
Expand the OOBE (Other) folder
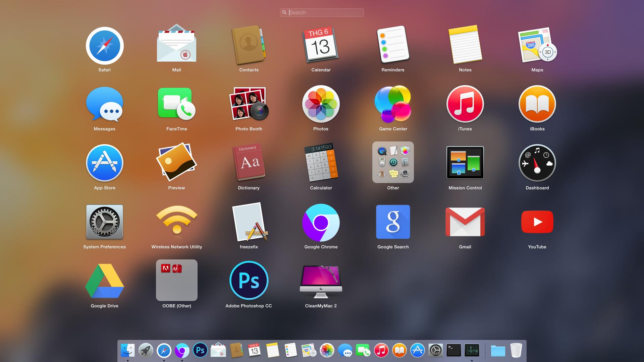(x=177, y=280)
